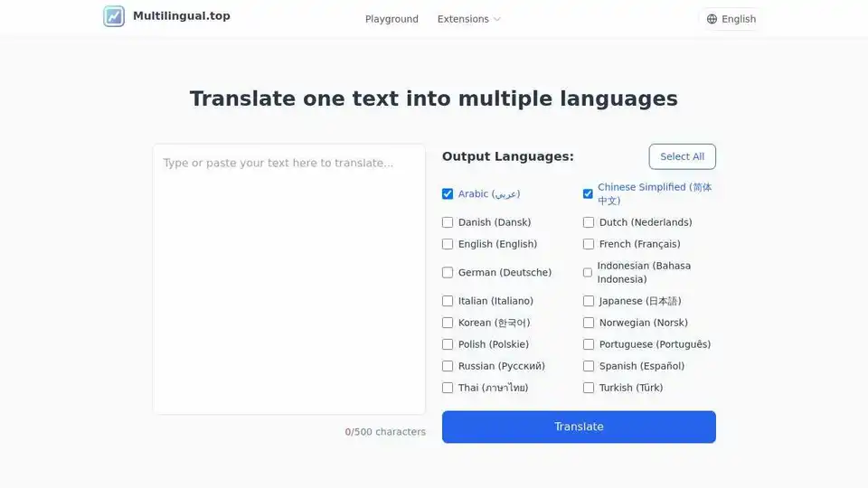This screenshot has height=488, width=868.
Task: Enable the Korean checkbox
Action: 448,323
